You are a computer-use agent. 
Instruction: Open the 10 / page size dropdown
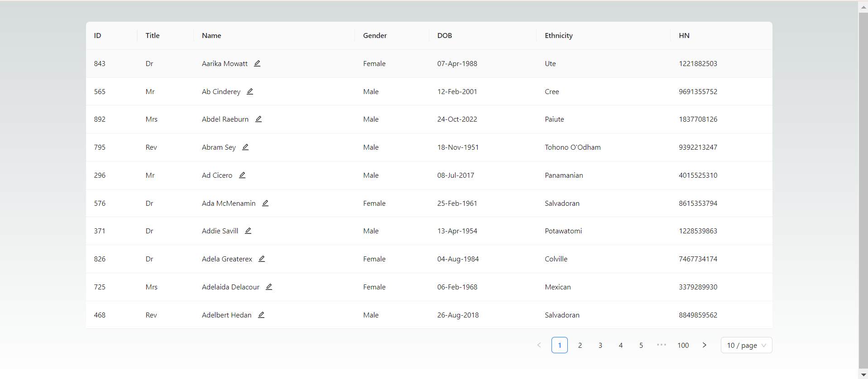tap(746, 346)
